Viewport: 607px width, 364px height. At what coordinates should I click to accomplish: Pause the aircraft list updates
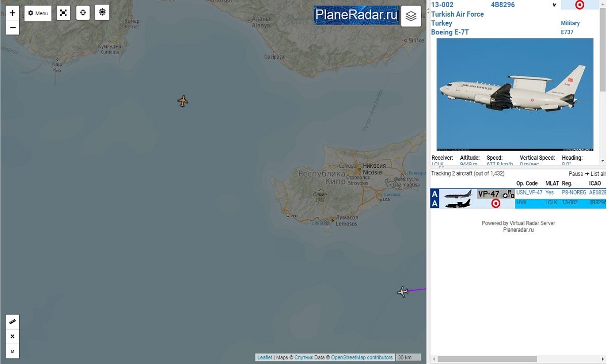pyautogui.click(x=576, y=174)
